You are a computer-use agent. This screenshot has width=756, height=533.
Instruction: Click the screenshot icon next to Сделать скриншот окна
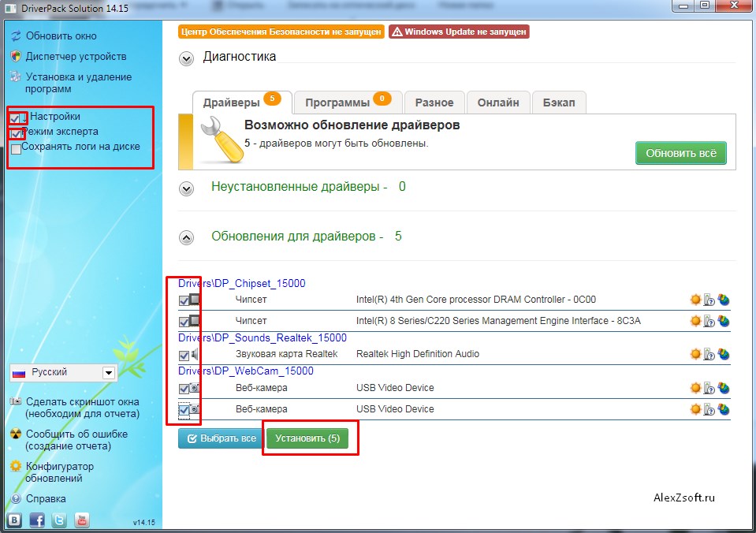tap(16, 401)
